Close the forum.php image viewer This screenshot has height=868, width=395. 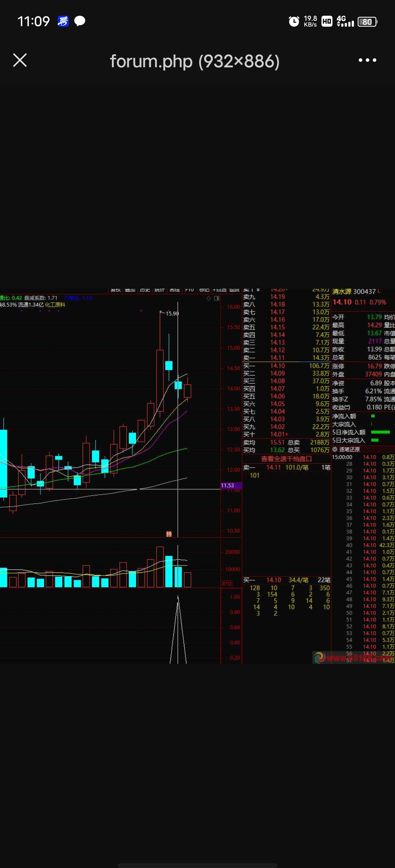(x=20, y=60)
